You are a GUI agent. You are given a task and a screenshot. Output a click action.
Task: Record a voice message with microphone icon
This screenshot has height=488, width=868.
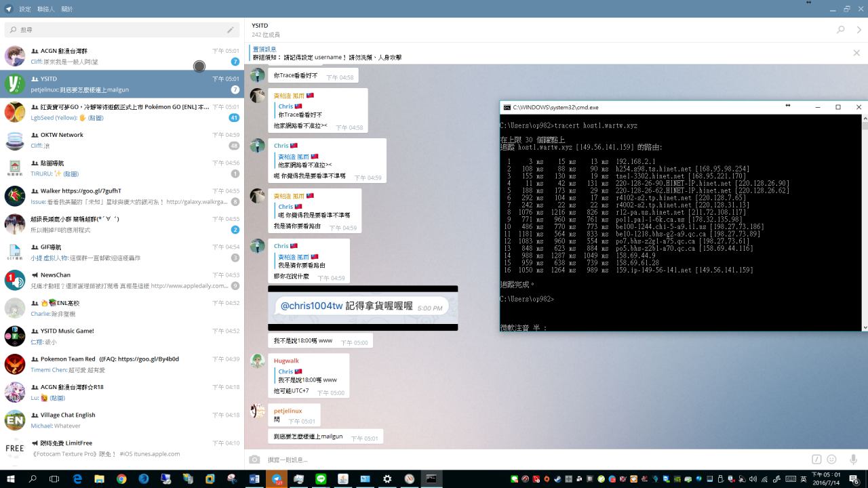point(854,460)
